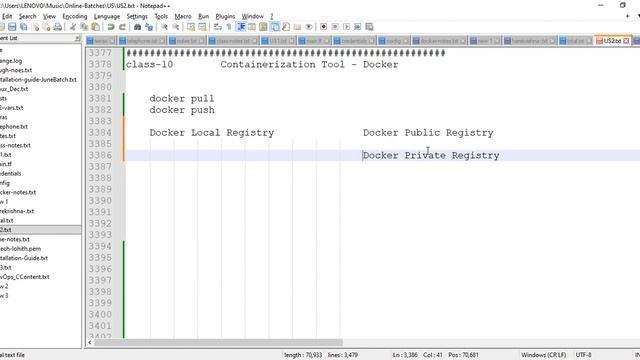This screenshot has width=640, height=360.
Task: Select cker-notes.txt in the Document List
Action: click(18, 192)
